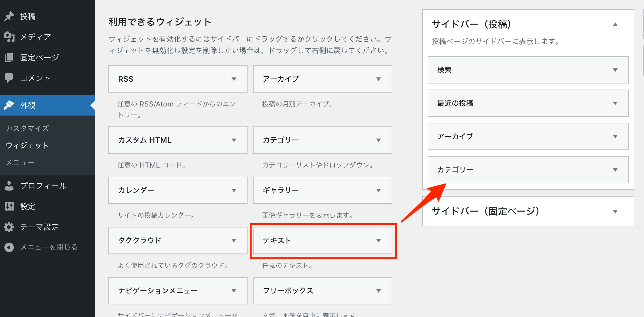Click the gear icon beside テーマ設定
The height and width of the screenshot is (317, 644).
point(9,227)
